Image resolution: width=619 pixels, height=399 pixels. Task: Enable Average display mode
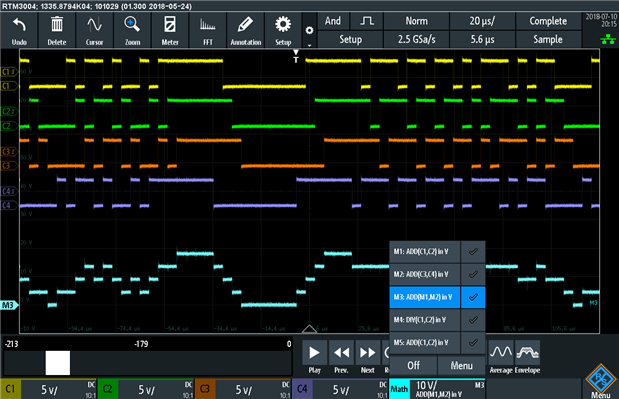tap(501, 357)
